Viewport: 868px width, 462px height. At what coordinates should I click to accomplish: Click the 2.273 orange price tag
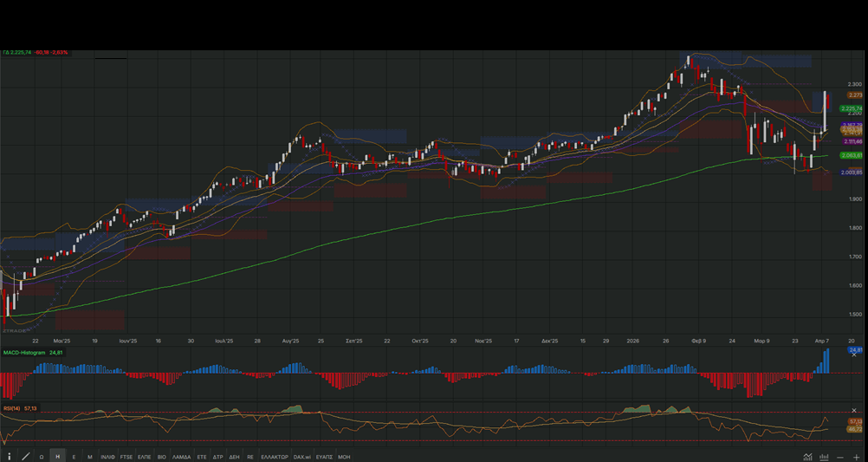tap(855, 95)
